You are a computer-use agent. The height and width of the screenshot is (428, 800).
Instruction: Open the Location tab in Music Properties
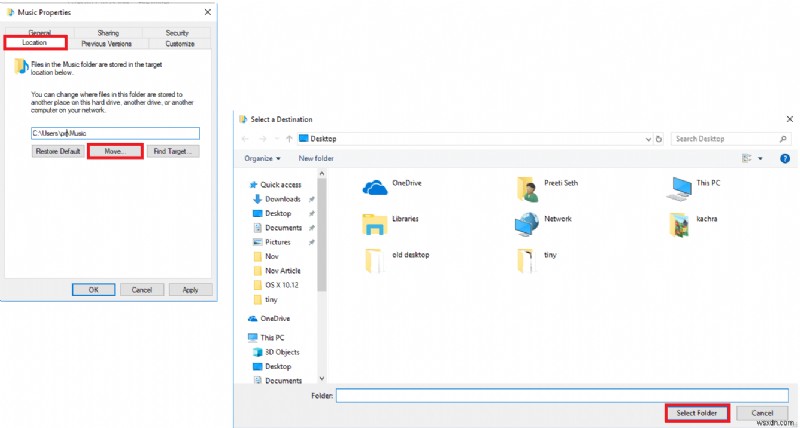tap(35, 43)
